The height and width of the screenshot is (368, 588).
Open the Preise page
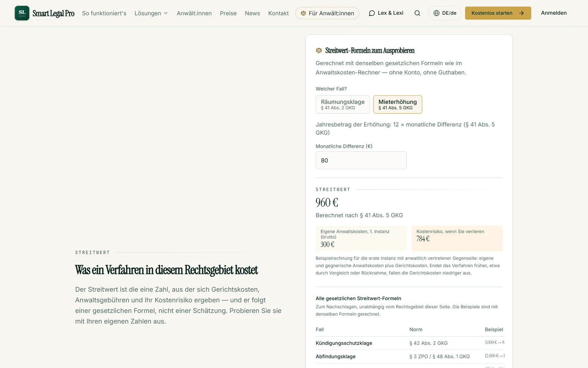point(228,13)
